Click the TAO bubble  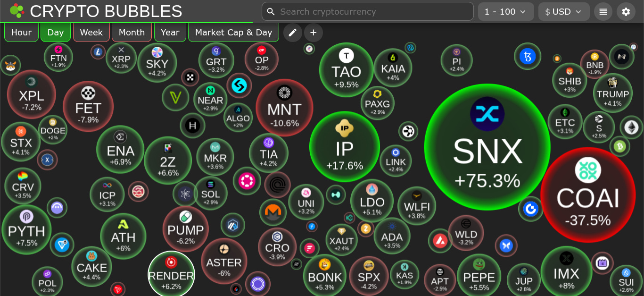347,70
